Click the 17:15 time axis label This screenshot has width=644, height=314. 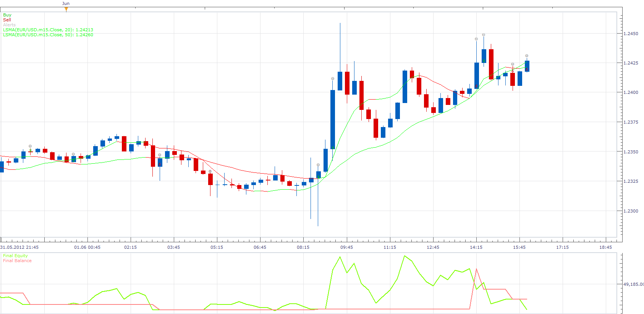tap(562, 247)
